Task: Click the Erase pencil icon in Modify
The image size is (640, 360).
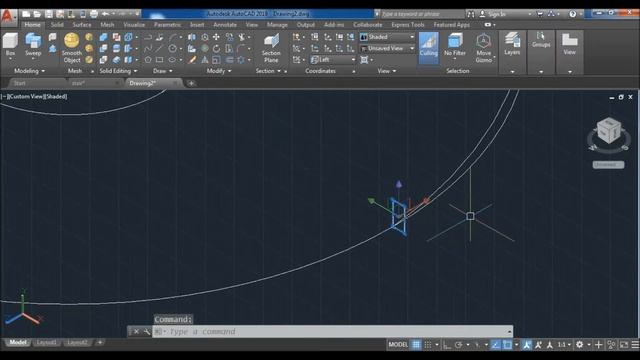Action: click(x=192, y=60)
